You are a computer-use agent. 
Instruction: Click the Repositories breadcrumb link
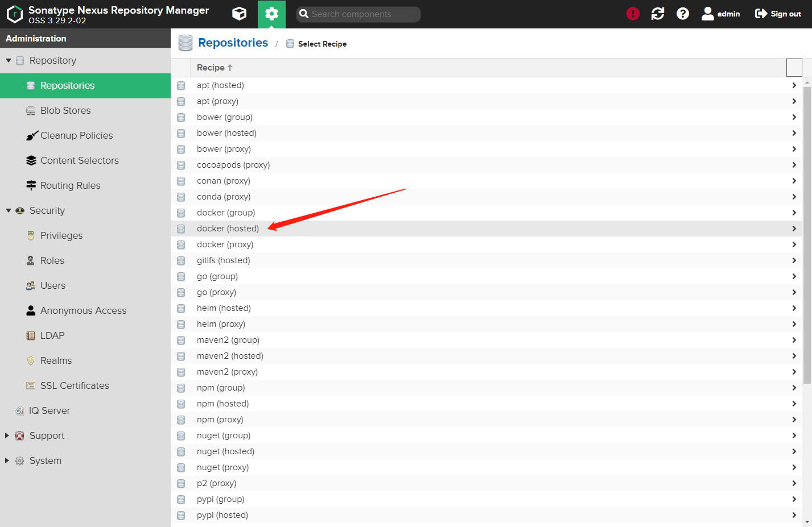coord(233,43)
